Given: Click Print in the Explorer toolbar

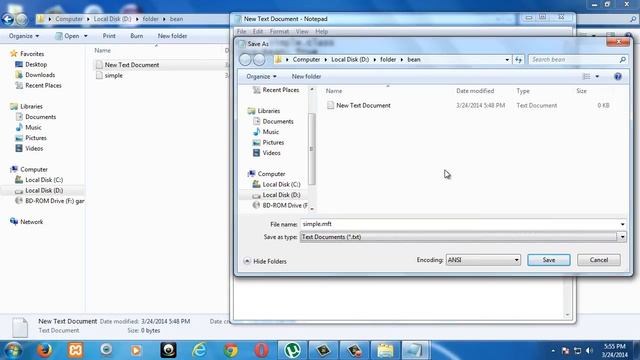Looking at the screenshot, I should point(109,36).
